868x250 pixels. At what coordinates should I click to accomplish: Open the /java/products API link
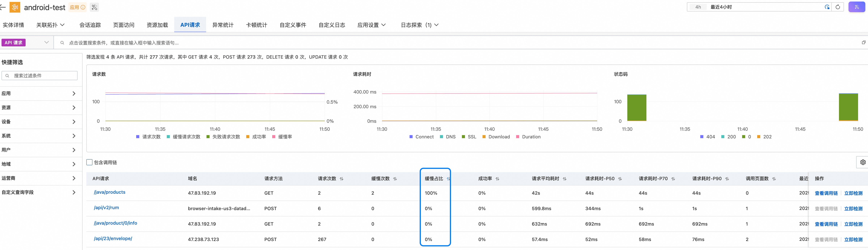109,192
